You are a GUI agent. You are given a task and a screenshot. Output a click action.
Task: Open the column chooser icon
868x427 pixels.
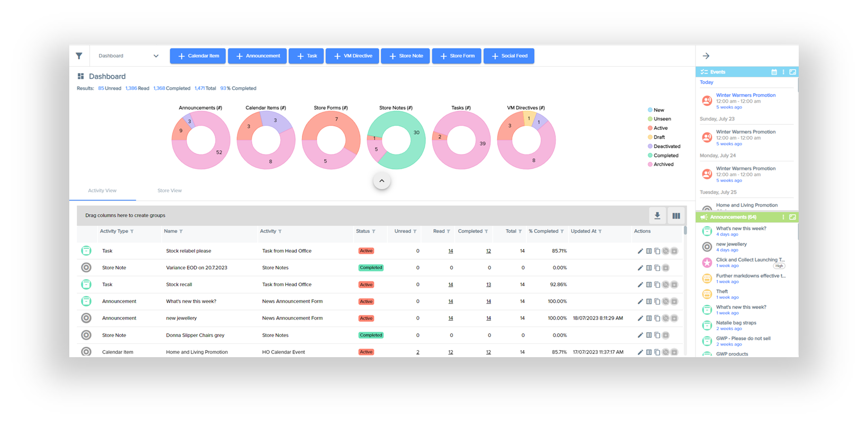click(x=676, y=215)
